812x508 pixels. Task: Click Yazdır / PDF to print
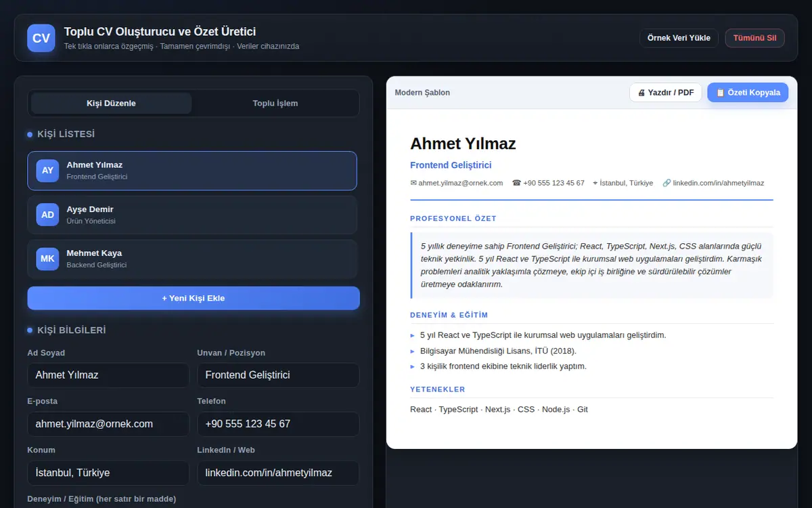click(666, 93)
